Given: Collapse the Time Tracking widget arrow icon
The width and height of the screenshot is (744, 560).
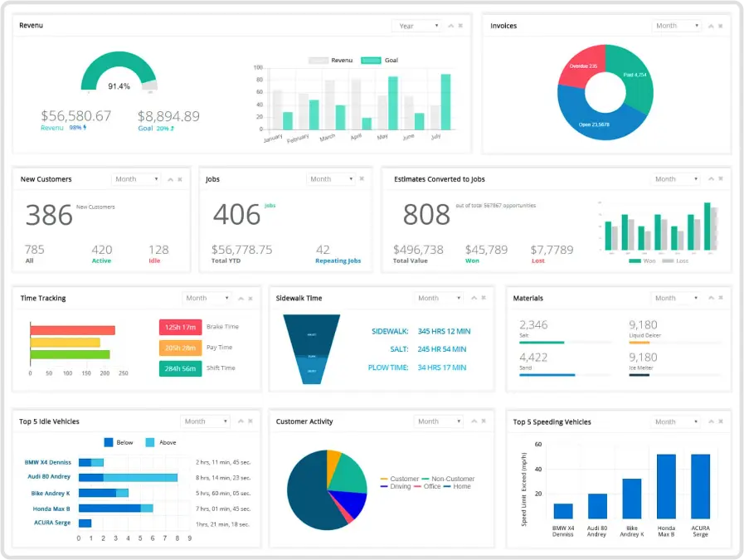Looking at the screenshot, I should point(241,299).
